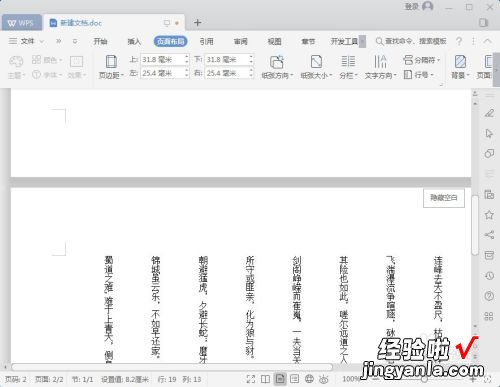Adjust the top margin stepper arrows
The width and height of the screenshot is (500, 387).
tap(187, 60)
